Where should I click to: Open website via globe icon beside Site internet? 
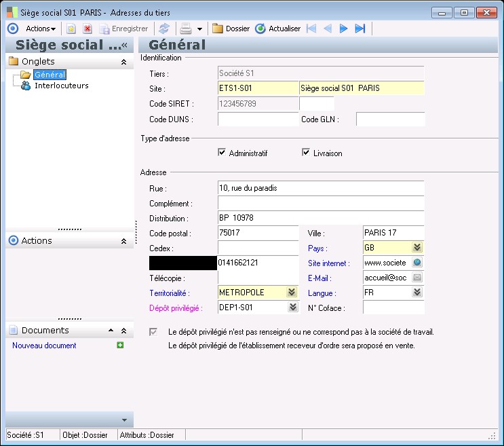tap(417, 263)
